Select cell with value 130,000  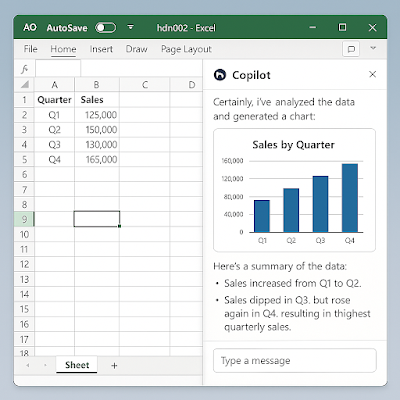tap(97, 145)
